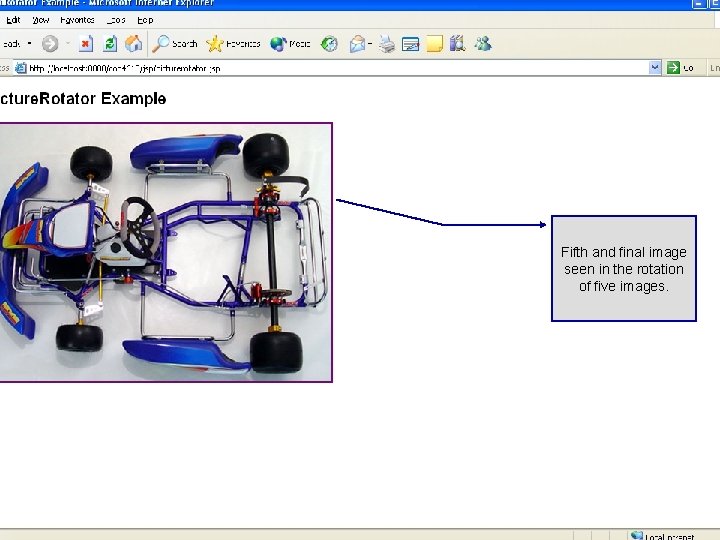Click the green Go button

click(680, 68)
